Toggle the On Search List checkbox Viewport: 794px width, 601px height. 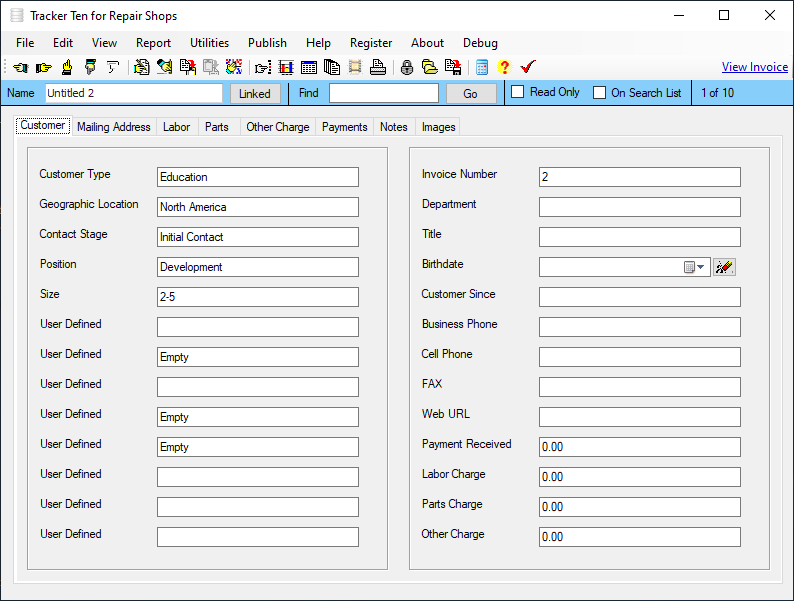(x=600, y=93)
